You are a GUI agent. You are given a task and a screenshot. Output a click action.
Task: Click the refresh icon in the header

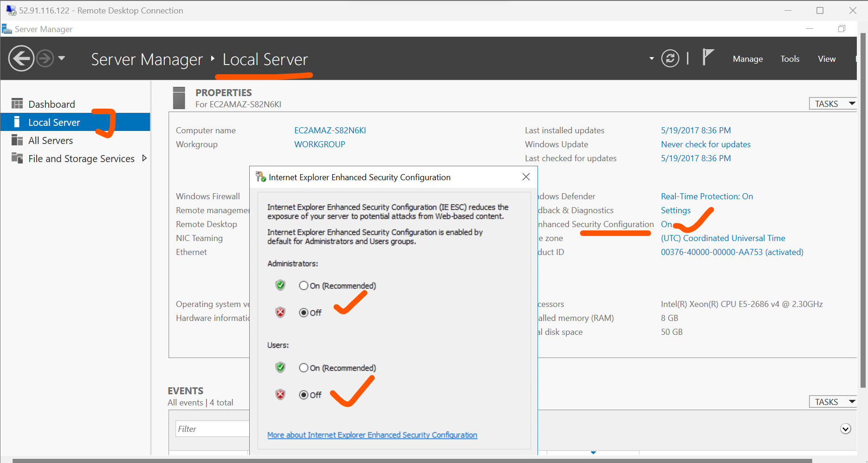(x=670, y=59)
